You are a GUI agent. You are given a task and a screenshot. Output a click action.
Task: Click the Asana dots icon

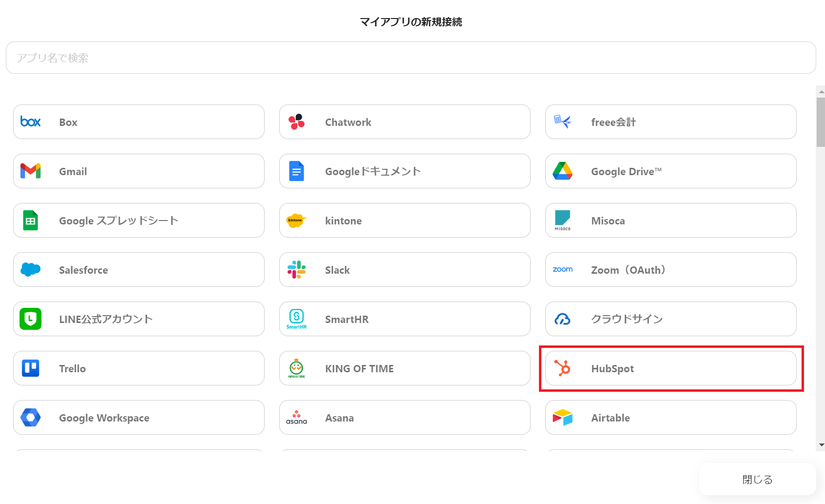click(296, 418)
